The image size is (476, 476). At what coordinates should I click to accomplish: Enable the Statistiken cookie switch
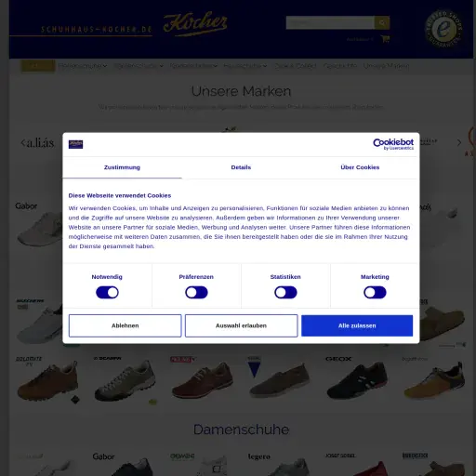[285, 292]
